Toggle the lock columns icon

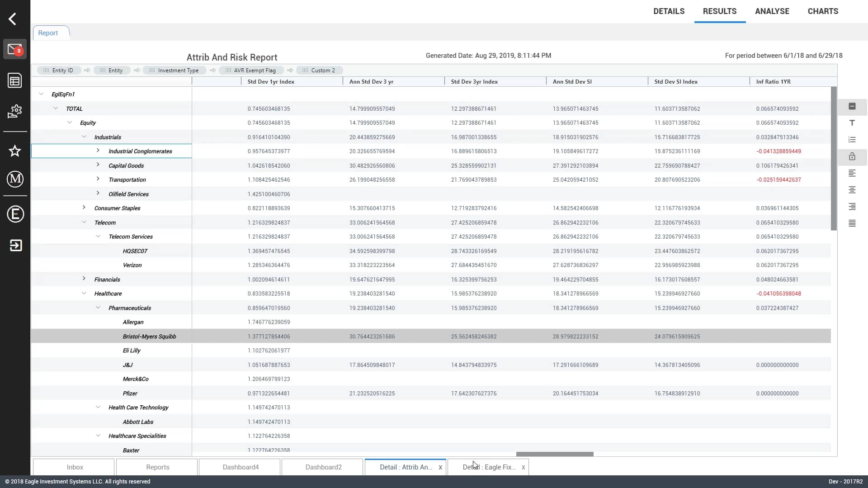pyautogui.click(x=852, y=156)
